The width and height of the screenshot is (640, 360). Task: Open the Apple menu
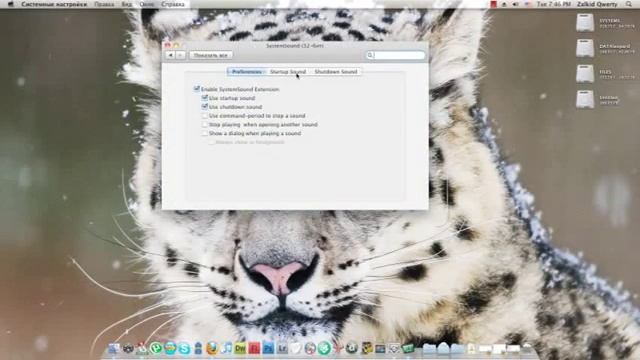[x=11, y=4]
